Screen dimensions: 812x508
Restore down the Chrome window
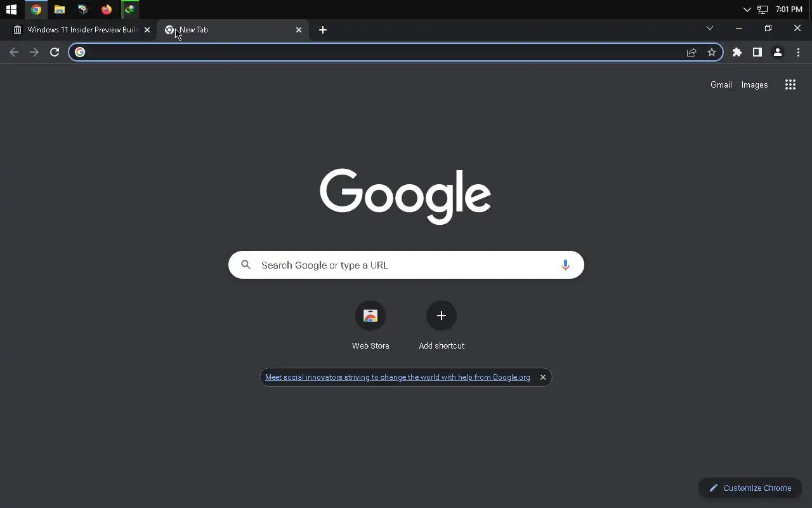click(x=768, y=28)
